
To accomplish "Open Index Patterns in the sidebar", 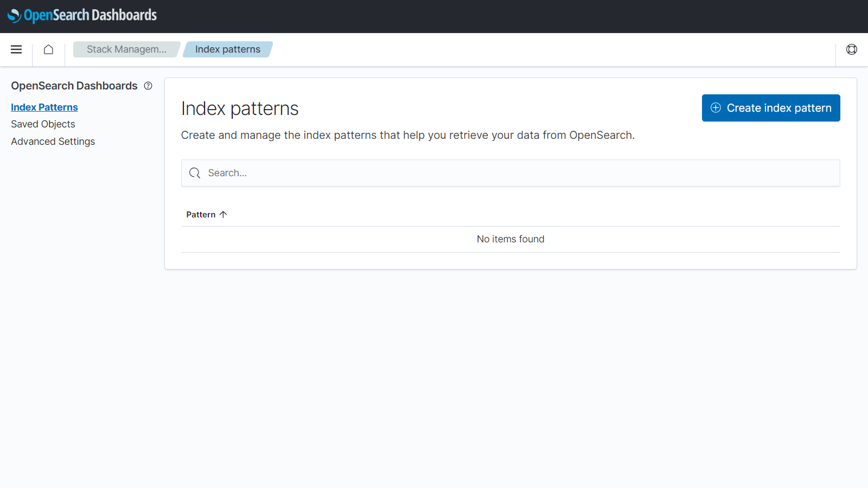I will pyautogui.click(x=44, y=107).
